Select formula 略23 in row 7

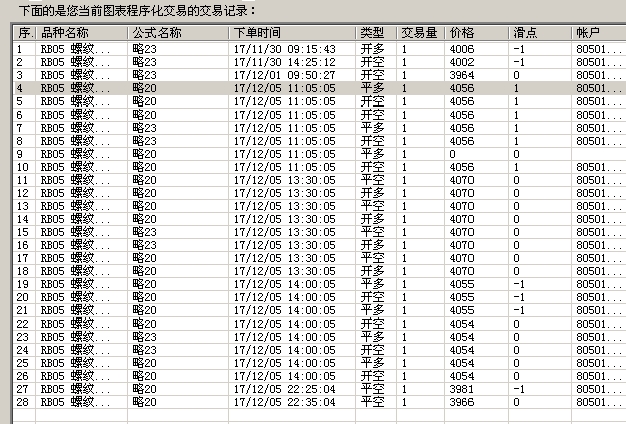pyautogui.click(x=145, y=128)
